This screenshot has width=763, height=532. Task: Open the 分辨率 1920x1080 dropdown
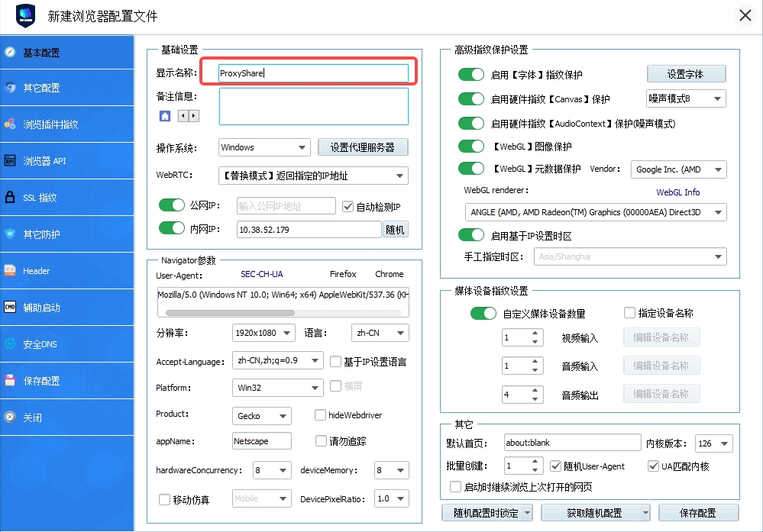(263, 333)
